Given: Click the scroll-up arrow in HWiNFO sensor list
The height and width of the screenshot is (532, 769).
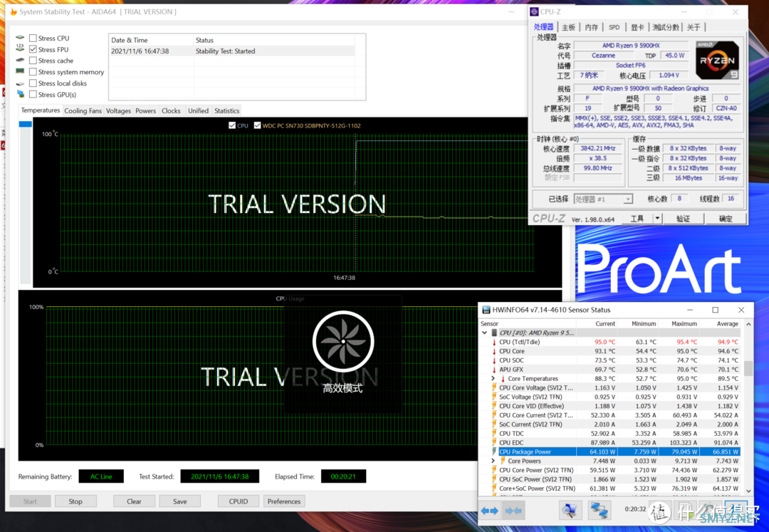Looking at the screenshot, I should coord(748,324).
